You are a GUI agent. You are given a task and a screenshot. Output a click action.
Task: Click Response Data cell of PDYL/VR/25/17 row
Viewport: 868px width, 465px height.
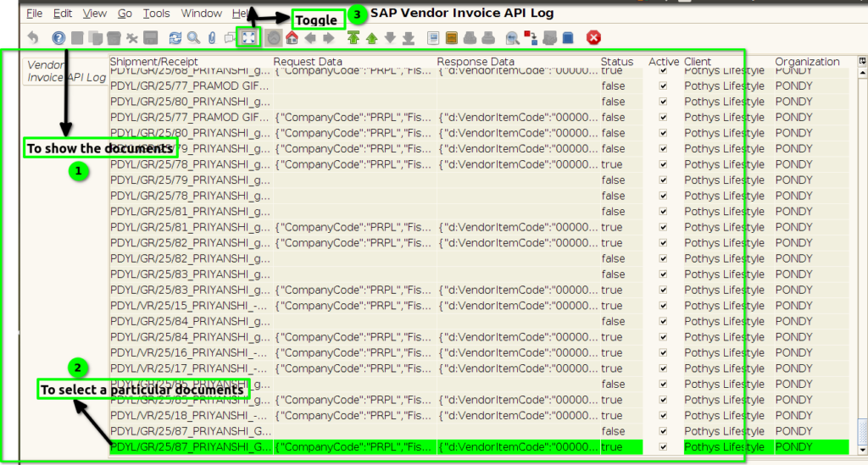click(518, 368)
